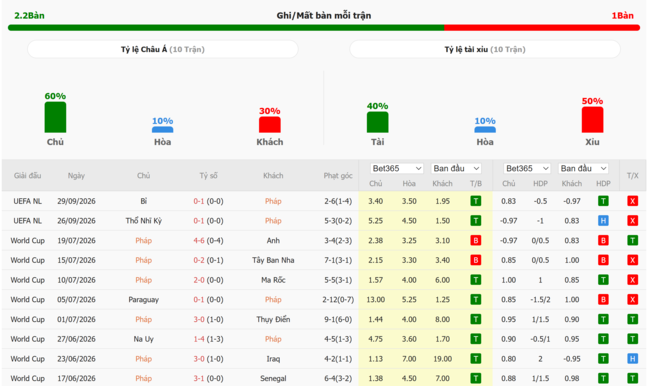Image resolution: width=650 pixels, height=386 pixels.
Task: Click the corner stat 9-1(6-0)
Action: coord(338,319)
